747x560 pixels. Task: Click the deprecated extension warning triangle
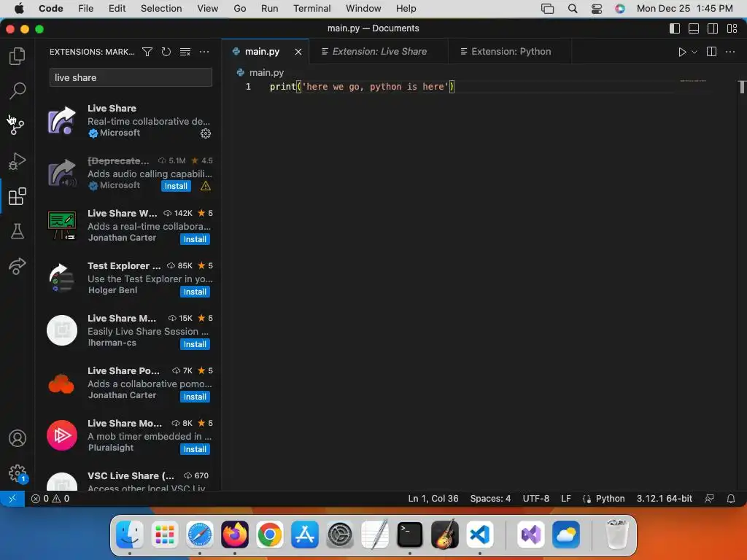pos(205,186)
